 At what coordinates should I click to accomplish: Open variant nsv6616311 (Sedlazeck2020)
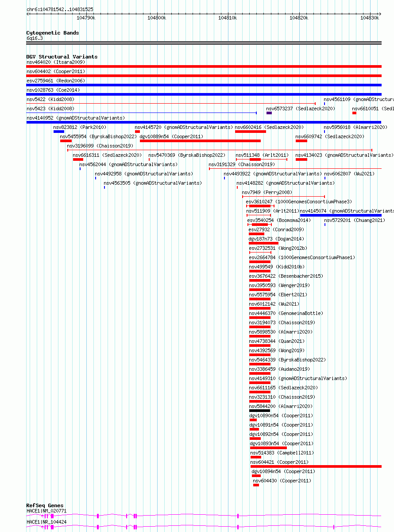pyautogui.click(x=108, y=155)
